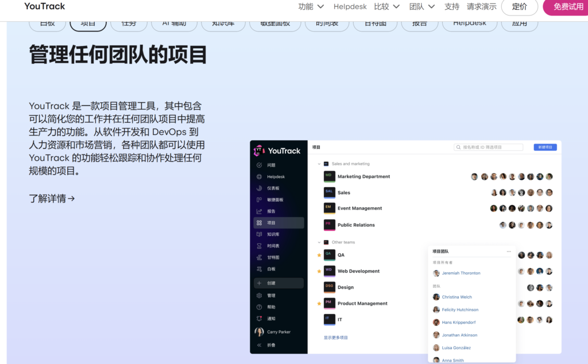This screenshot has width=588, height=364.
Task: Click the 定价 pricing button
Action: pyautogui.click(x=519, y=7)
